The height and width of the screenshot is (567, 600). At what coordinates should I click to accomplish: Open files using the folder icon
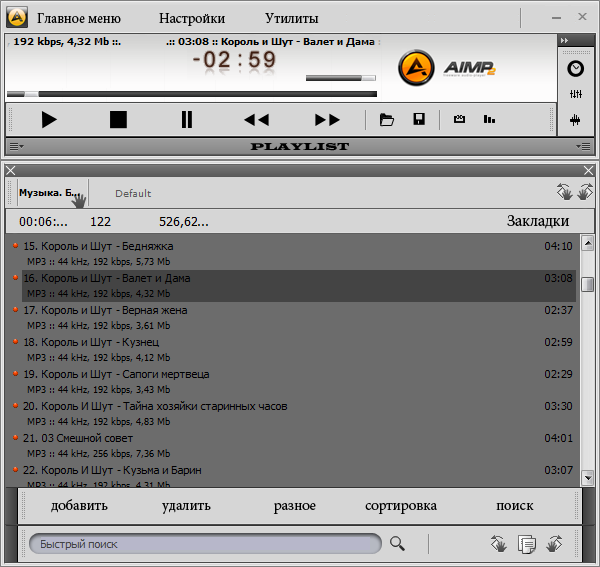386,119
